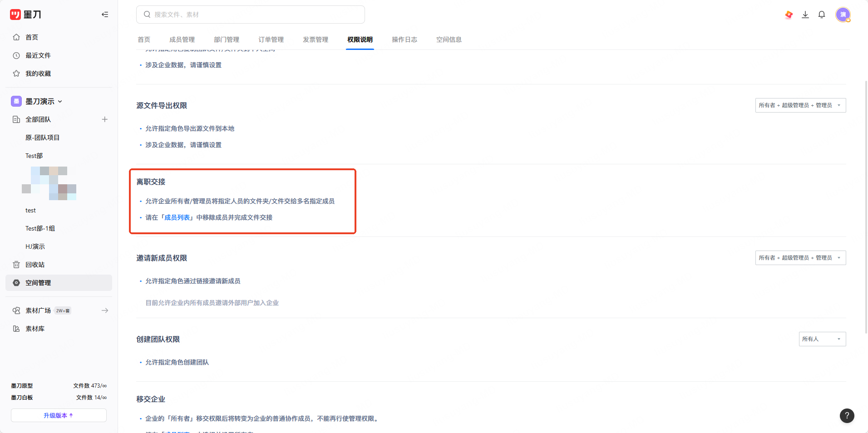The width and height of the screenshot is (868, 433).
Task: Click the download icon in the top bar
Action: (805, 15)
